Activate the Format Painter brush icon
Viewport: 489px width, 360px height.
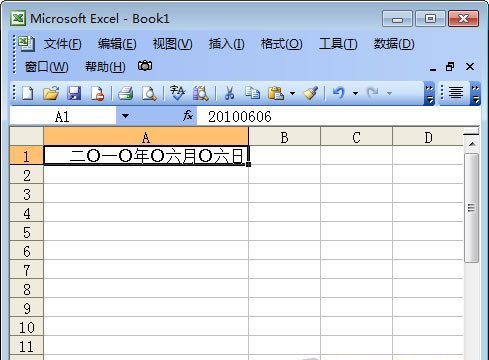(x=311, y=93)
